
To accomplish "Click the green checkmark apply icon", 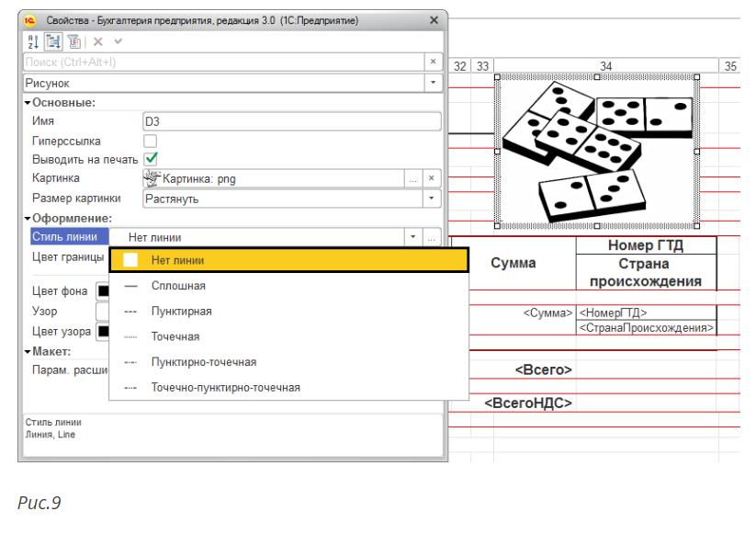I will tap(118, 41).
